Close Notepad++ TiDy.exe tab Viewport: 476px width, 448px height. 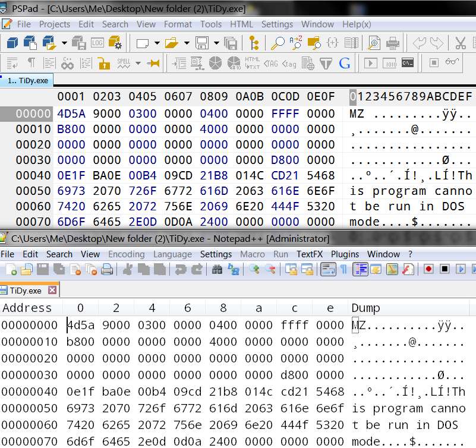click(52, 290)
